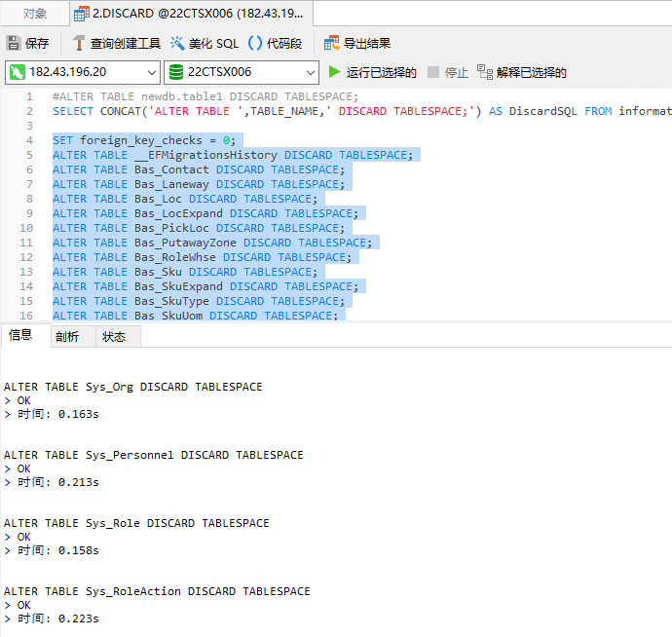Click the 22CTSX006 database cylinder icon
Screen dimensions: 672x637
(x=175, y=72)
